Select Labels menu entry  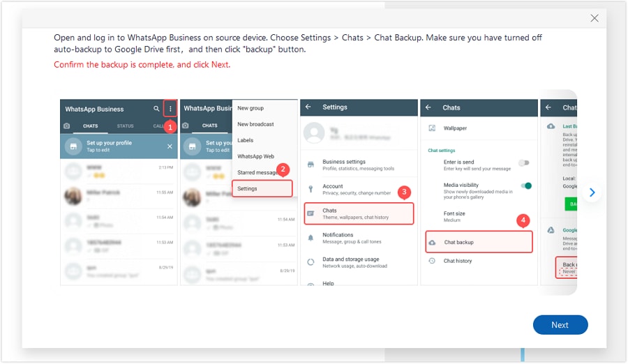(245, 140)
